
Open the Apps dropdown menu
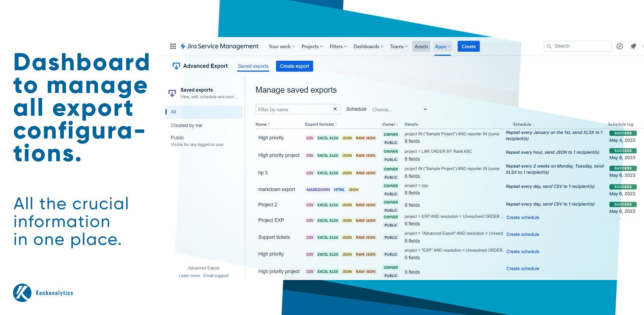[x=442, y=47]
